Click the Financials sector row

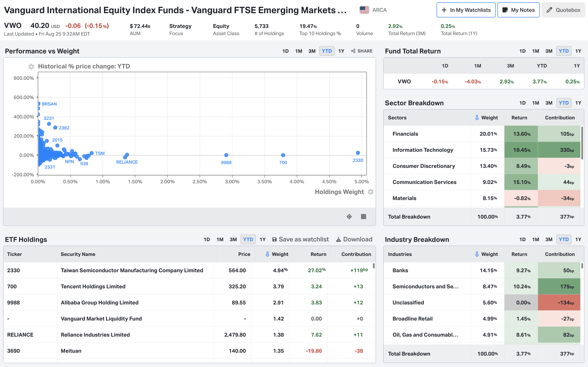(x=482, y=134)
